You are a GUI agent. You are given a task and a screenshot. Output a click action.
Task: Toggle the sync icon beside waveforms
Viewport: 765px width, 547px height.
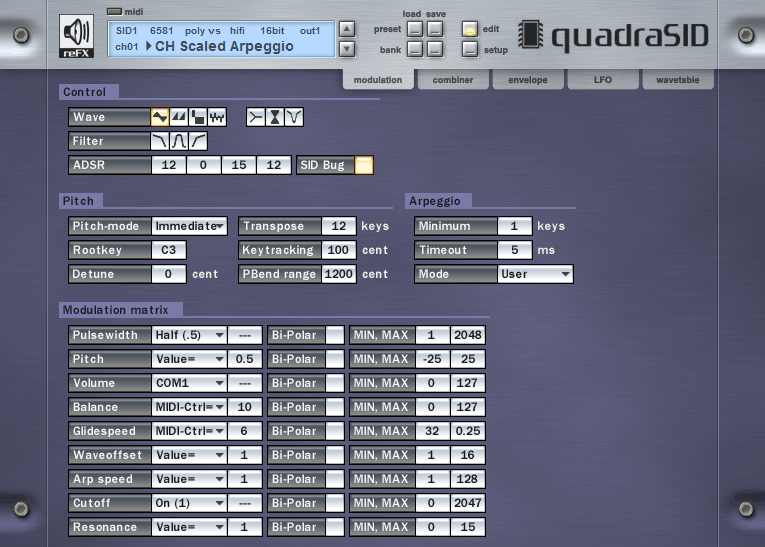coord(256,117)
